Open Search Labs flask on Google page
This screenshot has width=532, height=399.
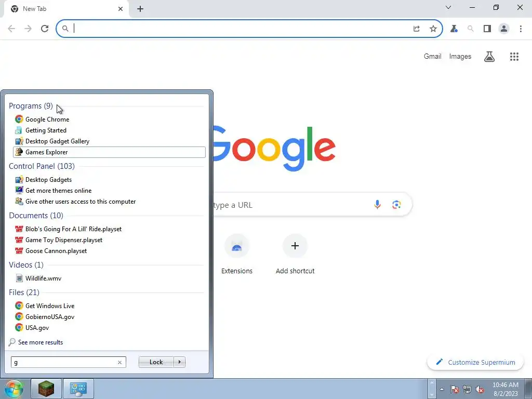pyautogui.click(x=489, y=56)
